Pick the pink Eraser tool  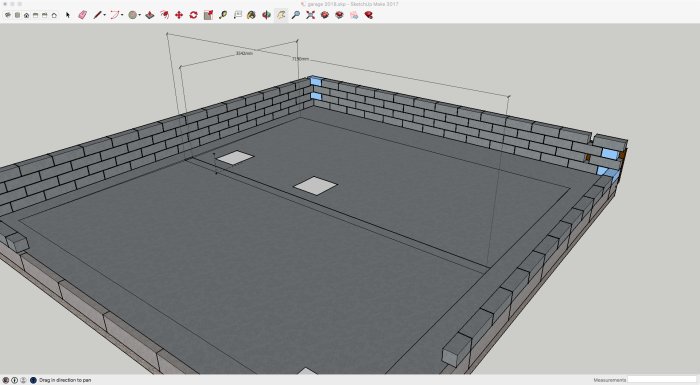tap(83, 15)
